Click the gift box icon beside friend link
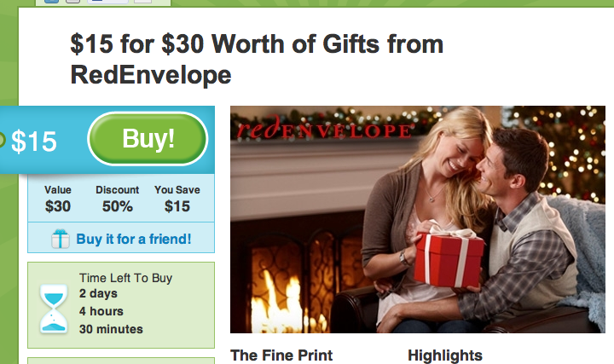 [x=60, y=239]
